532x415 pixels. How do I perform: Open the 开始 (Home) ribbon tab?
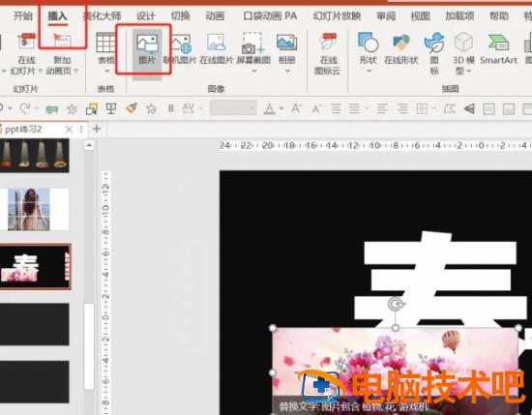[23, 15]
